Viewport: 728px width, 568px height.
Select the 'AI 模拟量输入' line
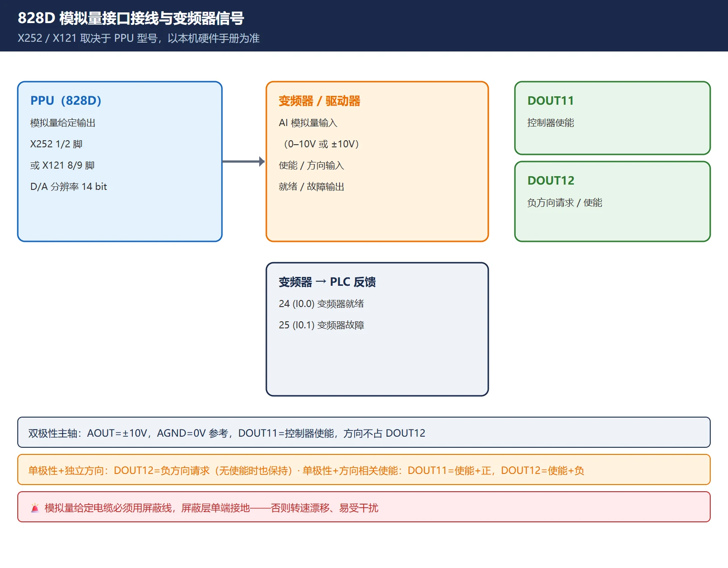pos(308,123)
